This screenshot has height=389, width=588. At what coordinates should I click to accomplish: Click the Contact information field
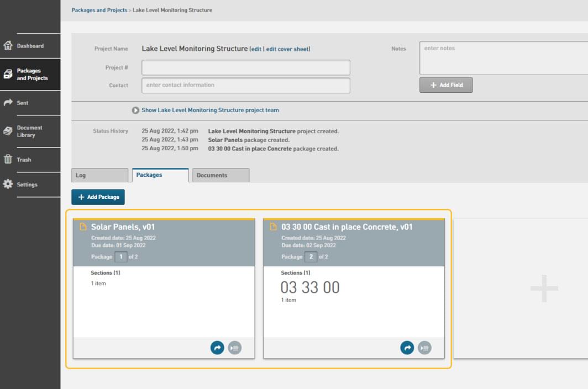click(246, 85)
